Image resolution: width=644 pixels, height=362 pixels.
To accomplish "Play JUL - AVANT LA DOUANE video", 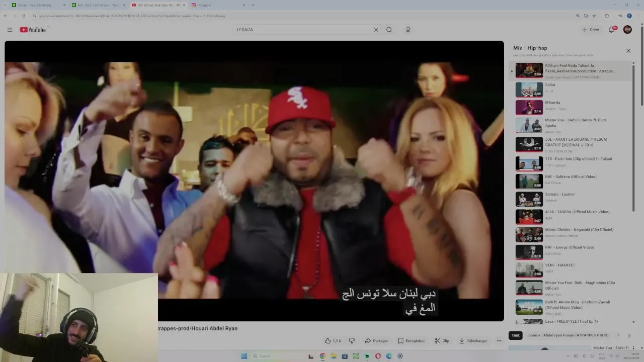I will 571,144.
